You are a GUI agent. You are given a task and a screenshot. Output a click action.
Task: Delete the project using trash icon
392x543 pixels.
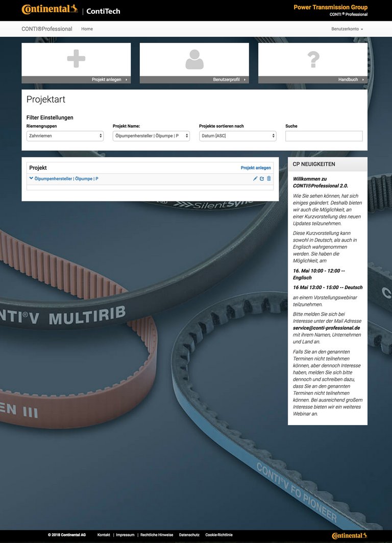pyautogui.click(x=269, y=179)
